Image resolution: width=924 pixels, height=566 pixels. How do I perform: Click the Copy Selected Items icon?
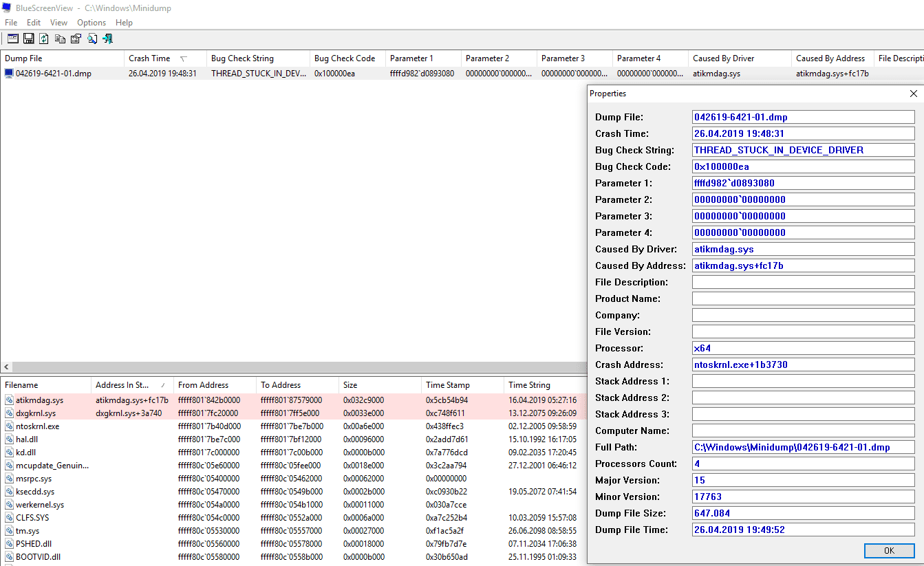61,39
